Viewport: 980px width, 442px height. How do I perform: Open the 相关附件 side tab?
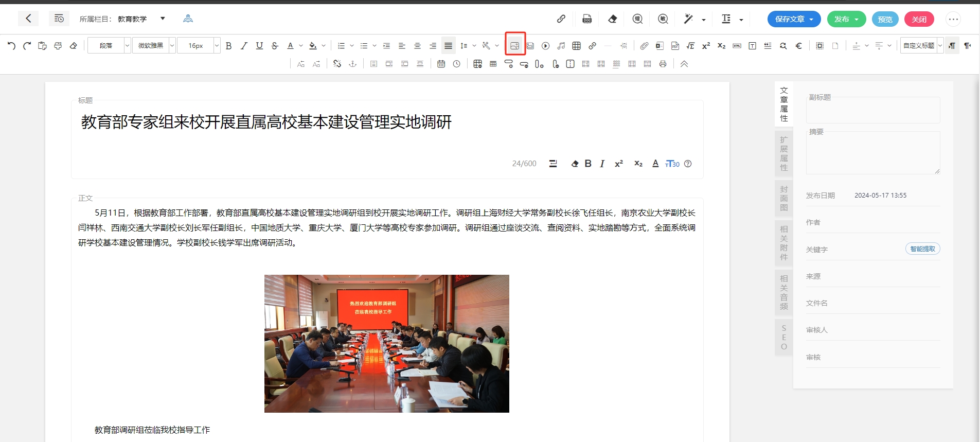783,243
